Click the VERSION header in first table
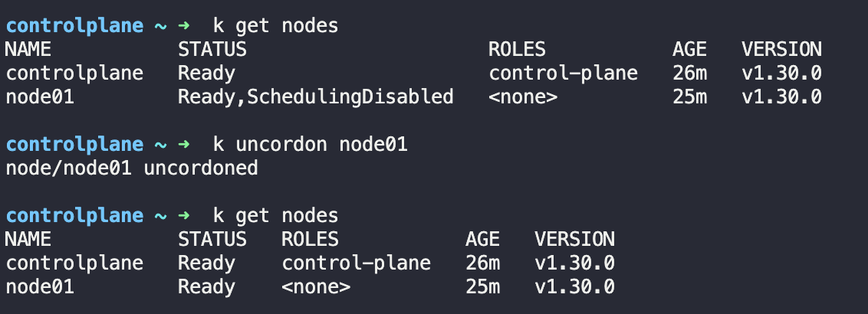868x314 pixels. click(781, 50)
